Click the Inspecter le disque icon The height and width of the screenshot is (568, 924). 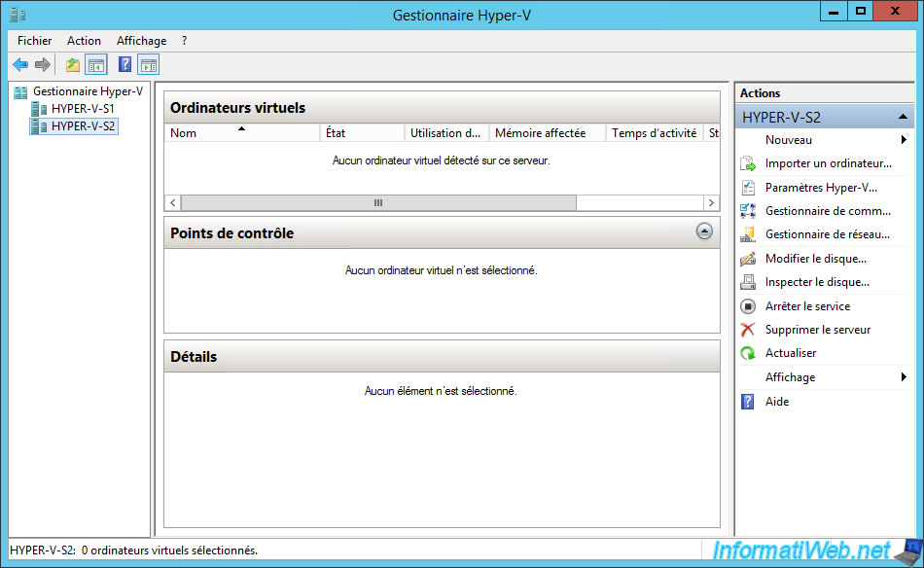tap(748, 282)
